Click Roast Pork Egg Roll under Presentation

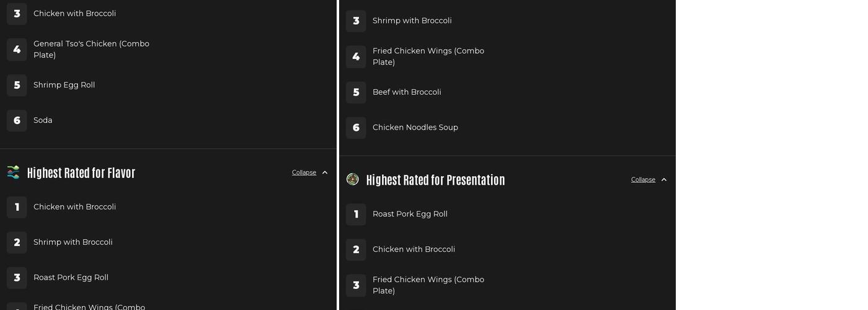[410, 214]
